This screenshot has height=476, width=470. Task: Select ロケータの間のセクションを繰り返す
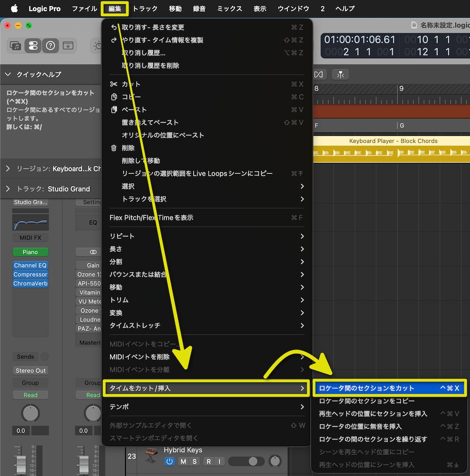pos(389,439)
